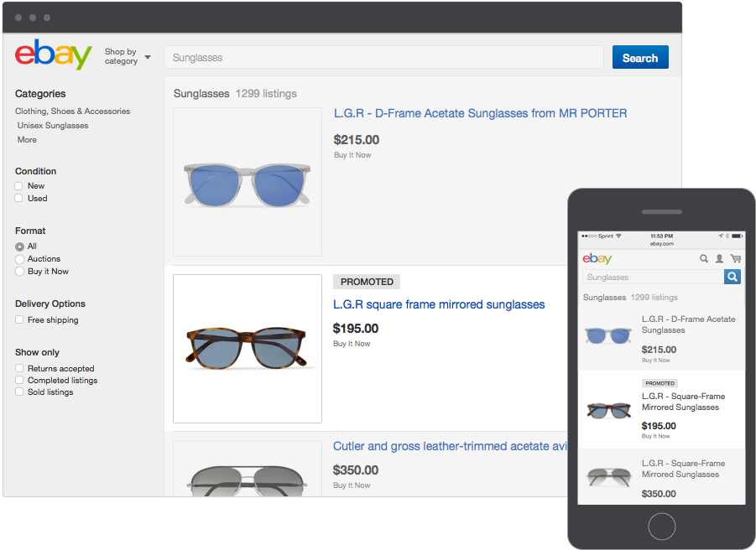Click the tortoiseshell sunglasses thumbnail

pyautogui.click(x=246, y=348)
